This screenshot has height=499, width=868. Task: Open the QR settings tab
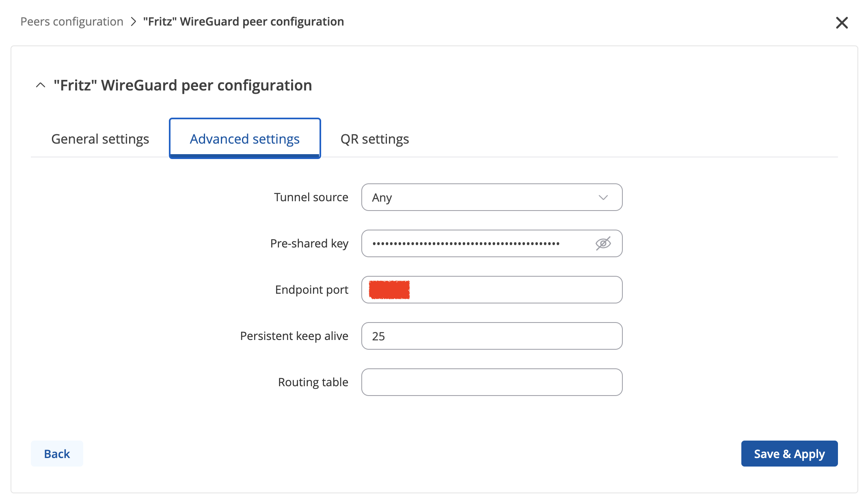375,139
